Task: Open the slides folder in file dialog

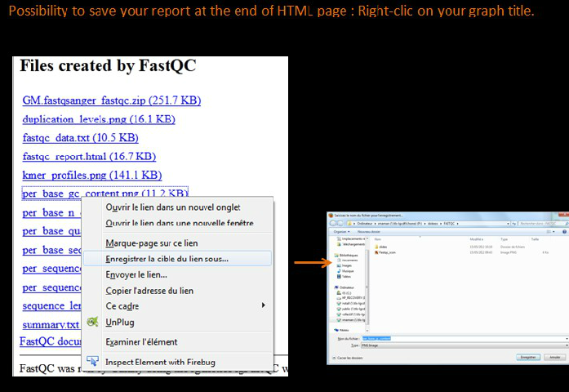Action: 381,246
